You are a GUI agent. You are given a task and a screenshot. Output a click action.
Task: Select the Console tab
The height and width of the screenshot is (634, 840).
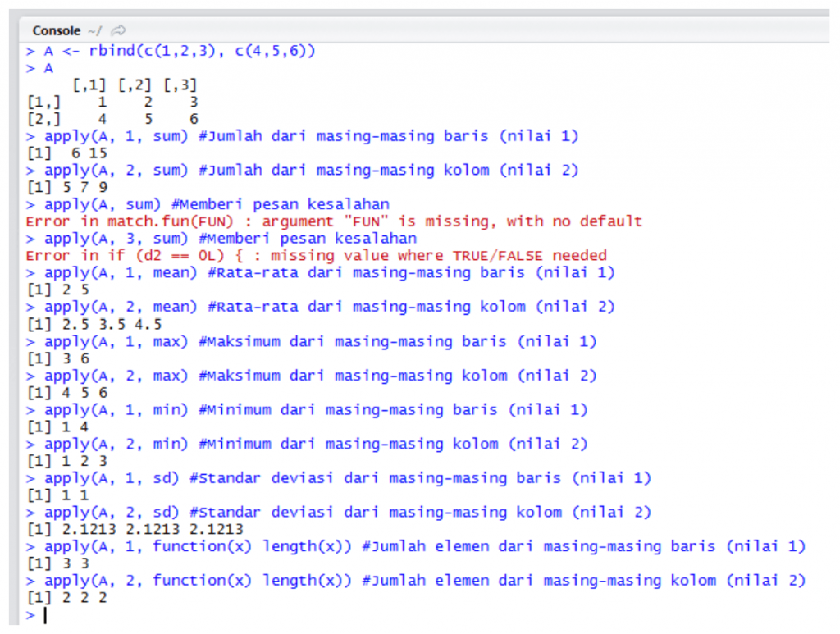[56, 30]
